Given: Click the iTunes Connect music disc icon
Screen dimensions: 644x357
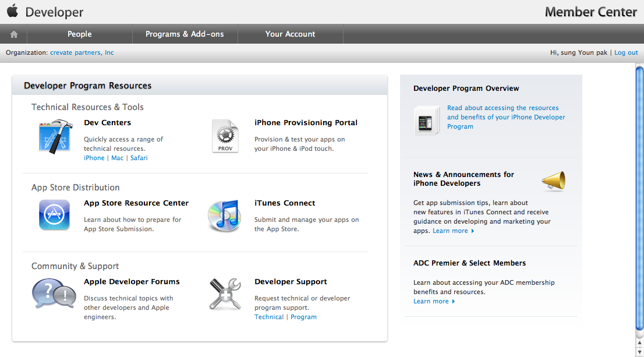Looking at the screenshot, I should 224,215.
